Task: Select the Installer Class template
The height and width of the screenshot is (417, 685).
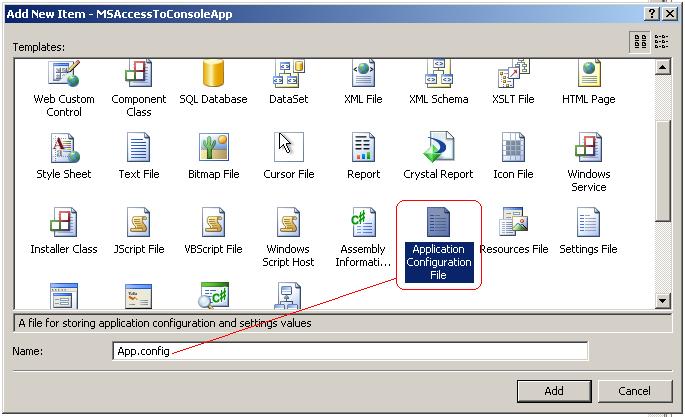Action: coord(63,226)
